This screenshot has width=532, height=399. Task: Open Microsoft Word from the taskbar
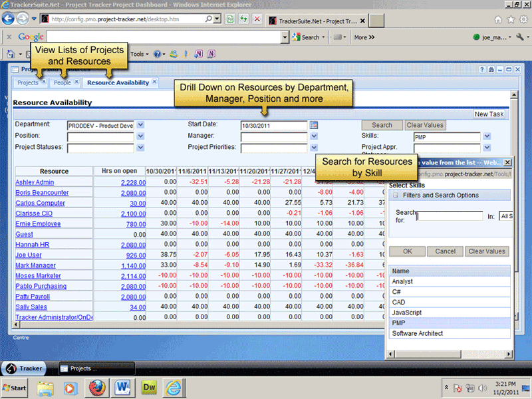(123, 388)
